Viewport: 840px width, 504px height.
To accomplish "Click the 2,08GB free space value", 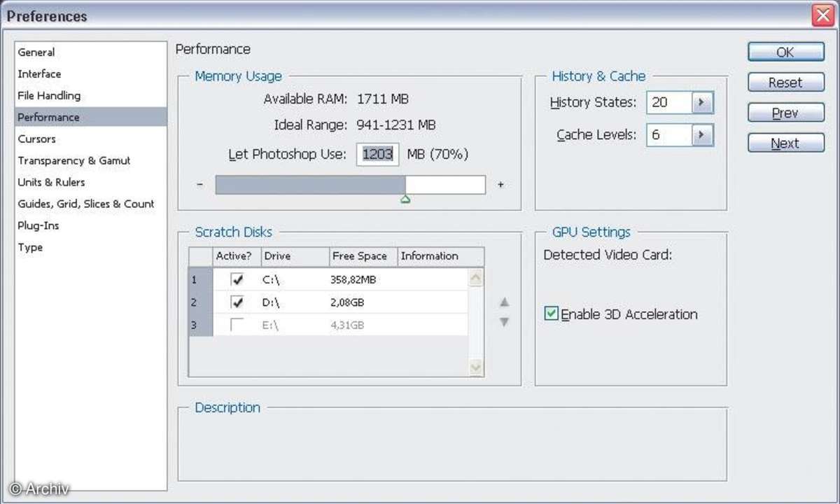I will (x=347, y=302).
